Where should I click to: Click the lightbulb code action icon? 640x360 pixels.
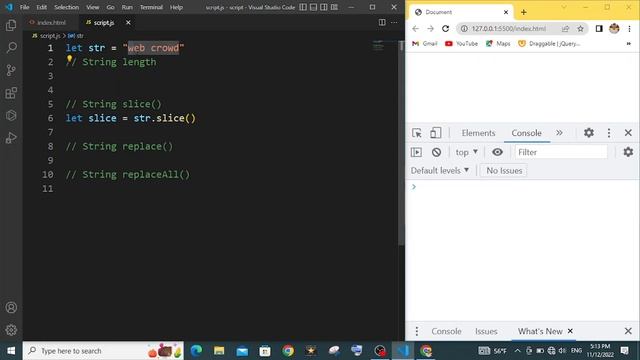pos(69,60)
